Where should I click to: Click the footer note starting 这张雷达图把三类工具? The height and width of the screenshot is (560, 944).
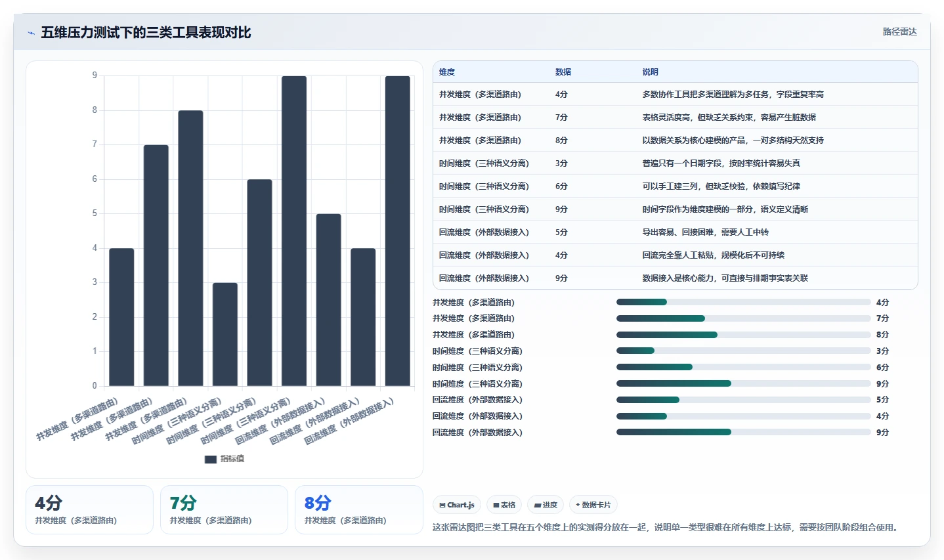coord(667,527)
